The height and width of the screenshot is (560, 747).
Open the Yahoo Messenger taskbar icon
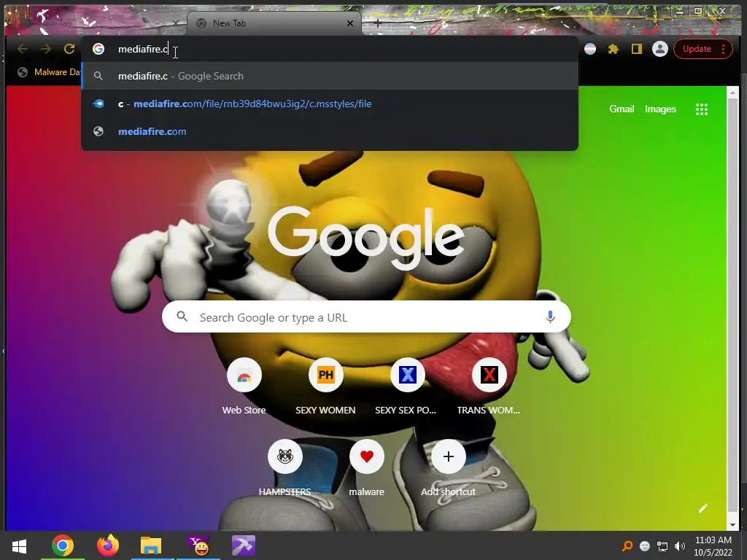click(199, 545)
